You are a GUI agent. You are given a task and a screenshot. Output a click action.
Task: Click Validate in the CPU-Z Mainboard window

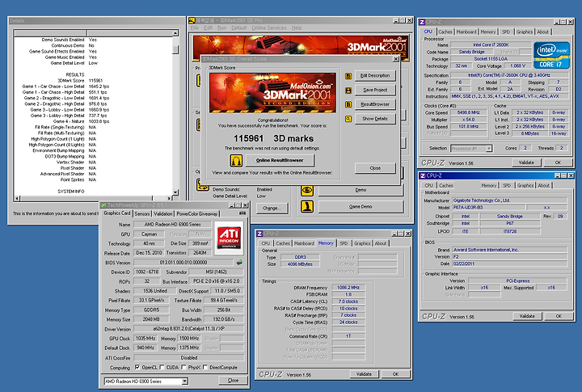(x=527, y=316)
